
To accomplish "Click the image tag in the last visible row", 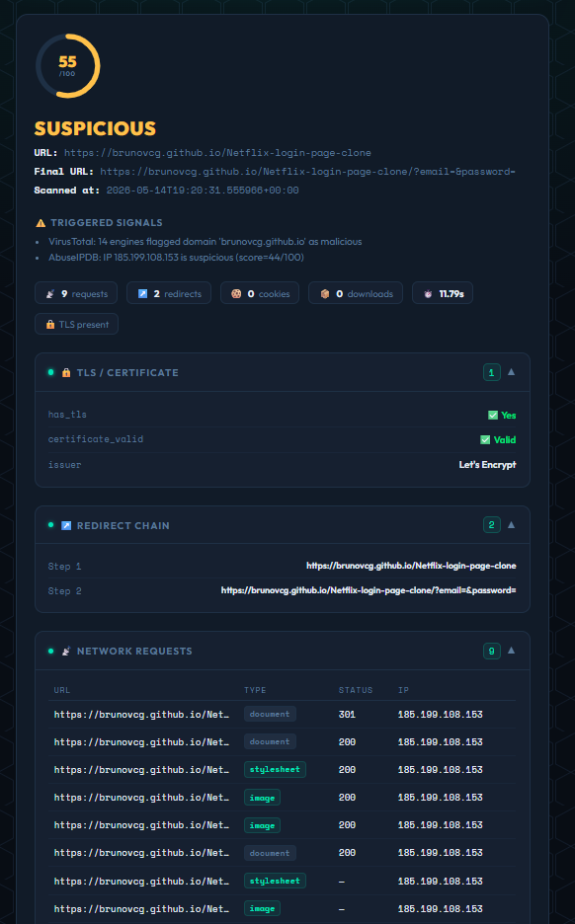I will pos(263,908).
